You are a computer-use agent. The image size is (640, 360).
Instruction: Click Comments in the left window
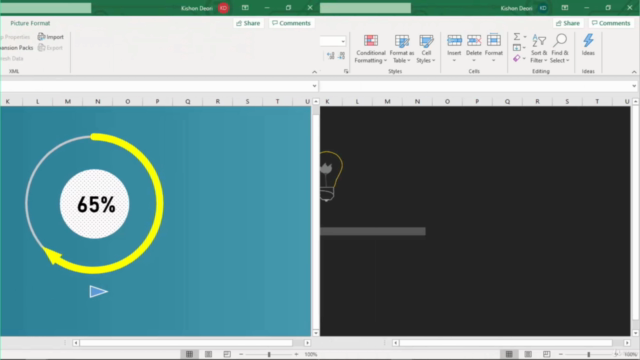(291, 23)
